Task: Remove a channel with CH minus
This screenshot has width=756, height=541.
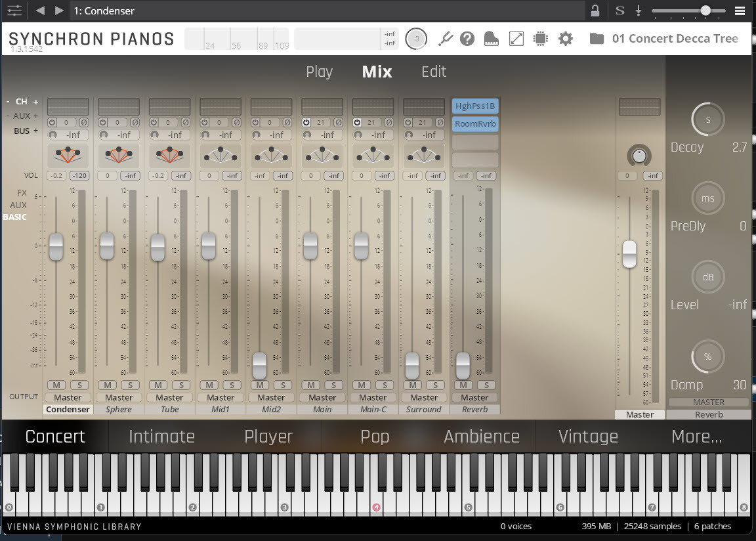Action: (x=8, y=102)
